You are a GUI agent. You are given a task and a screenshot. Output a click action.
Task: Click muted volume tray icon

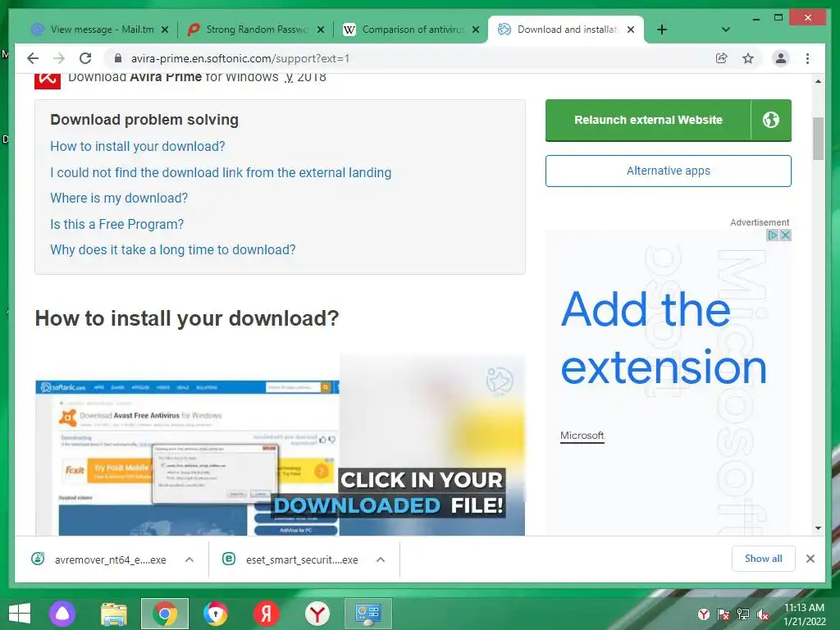(762, 614)
